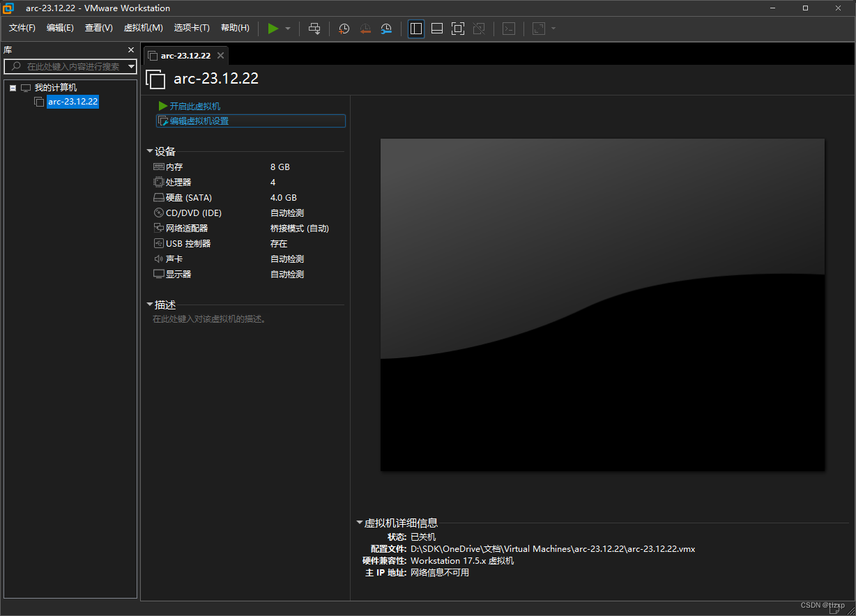Open snapshot manager via clock-wrench icon
The image size is (856, 616).
386,29
